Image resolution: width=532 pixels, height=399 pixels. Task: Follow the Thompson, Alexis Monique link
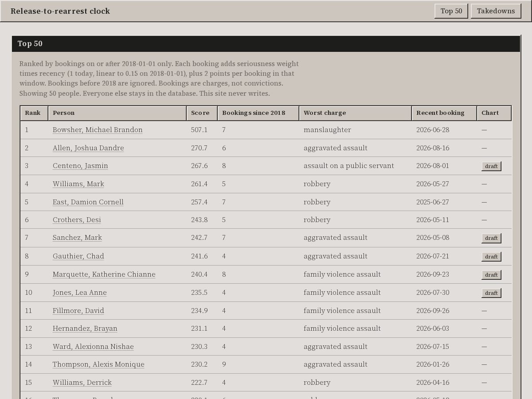[98, 364]
